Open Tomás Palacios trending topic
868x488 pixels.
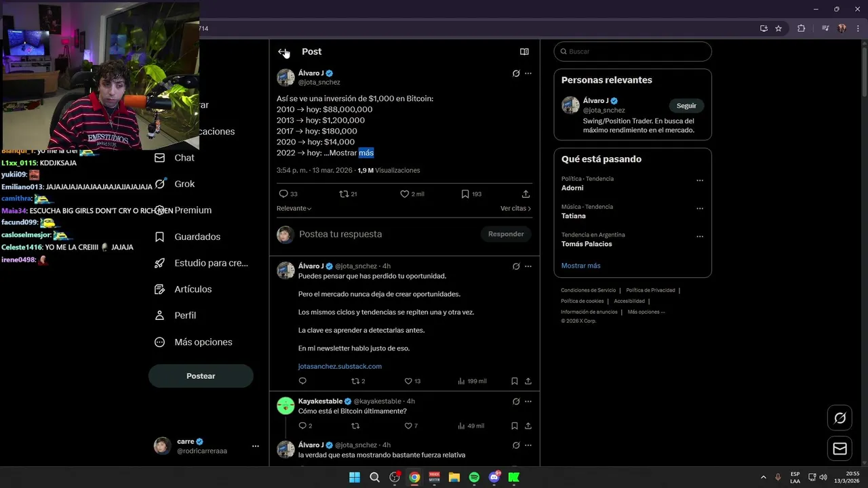point(587,244)
